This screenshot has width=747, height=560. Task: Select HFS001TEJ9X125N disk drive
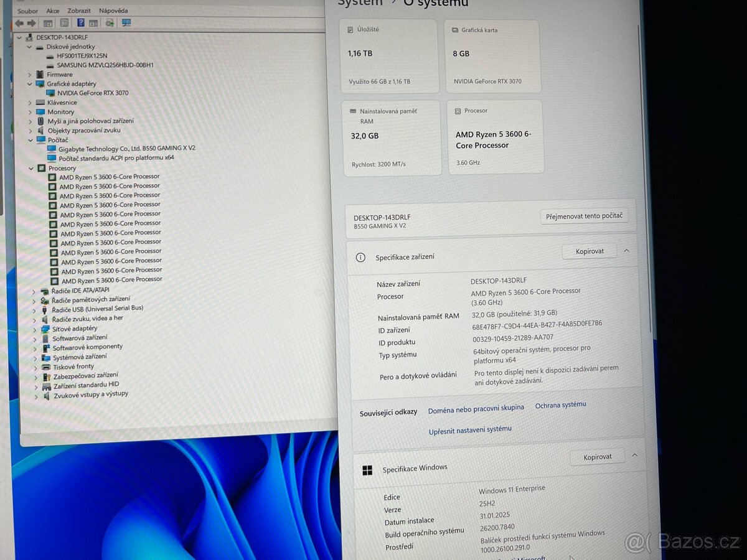tap(82, 56)
